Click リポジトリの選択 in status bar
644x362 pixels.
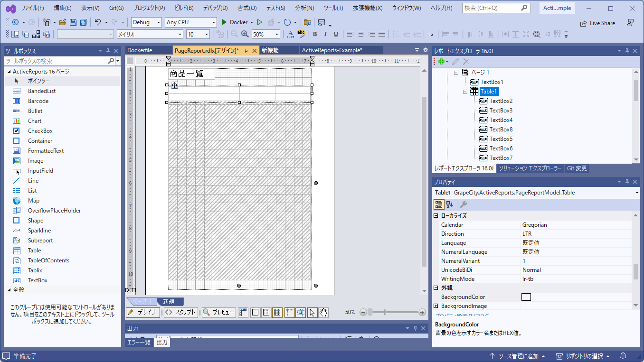tap(583, 356)
